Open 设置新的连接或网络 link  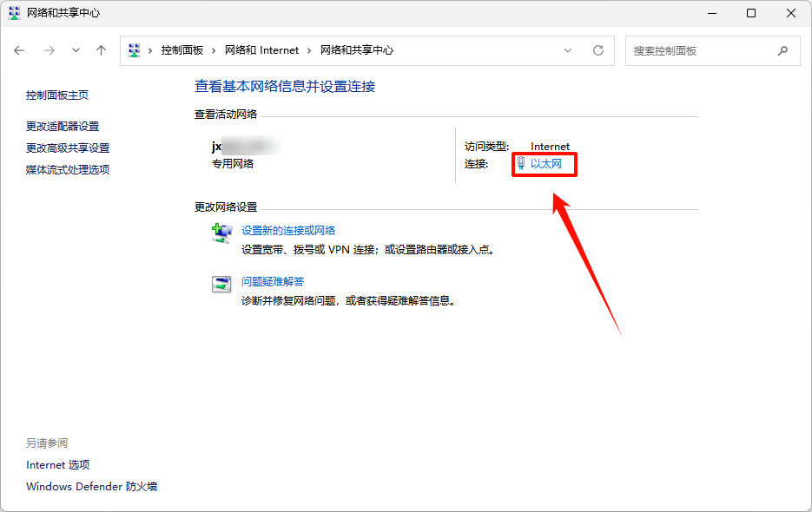coord(288,231)
